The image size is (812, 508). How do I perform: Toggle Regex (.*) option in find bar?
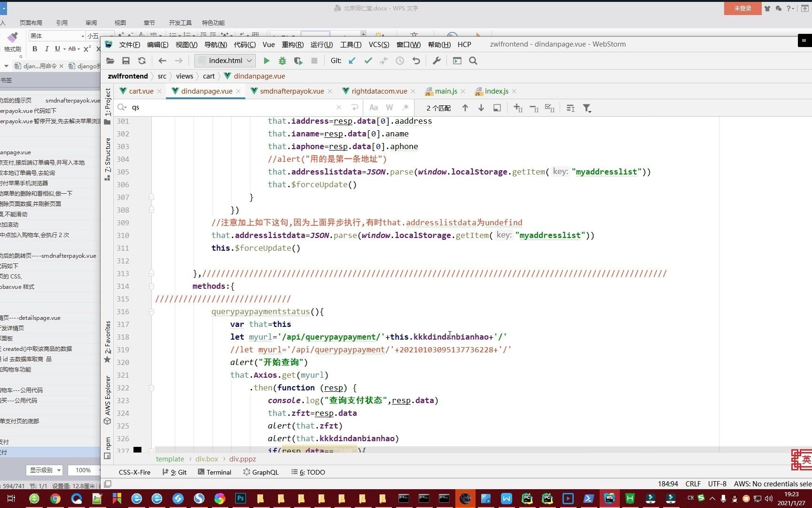coord(406,107)
